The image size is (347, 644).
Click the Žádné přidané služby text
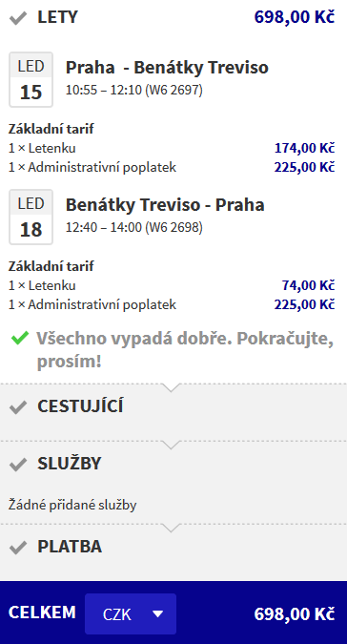[x=72, y=505]
